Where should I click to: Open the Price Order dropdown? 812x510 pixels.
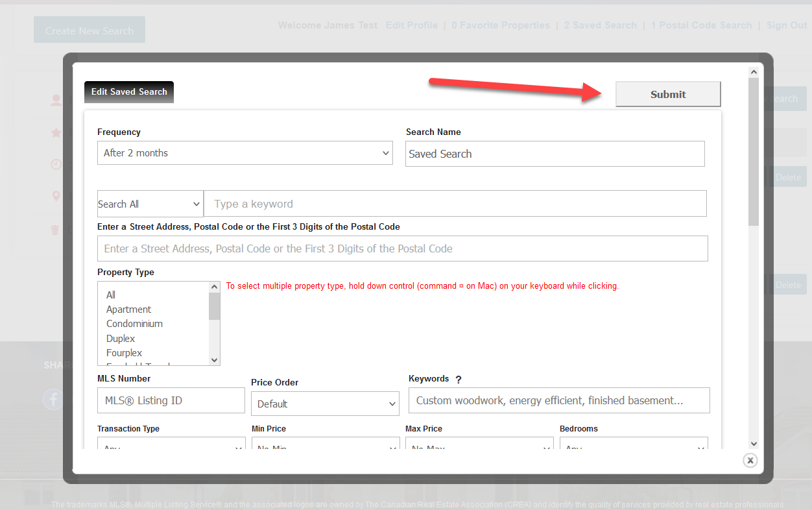click(x=325, y=404)
